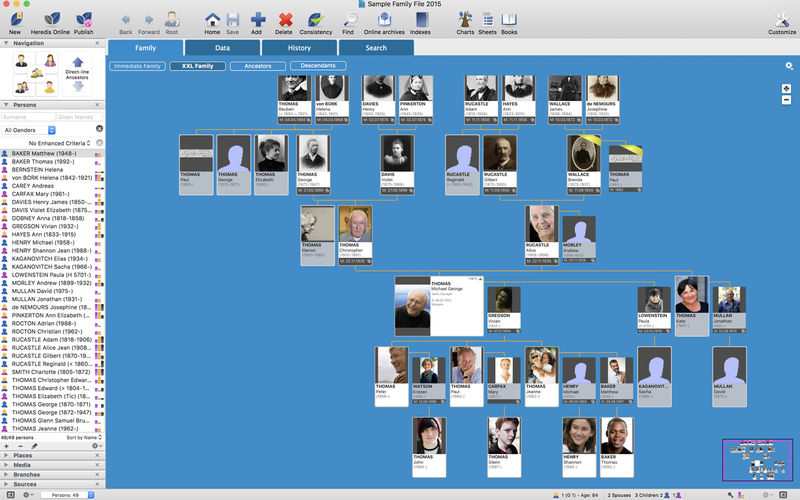Switch to Immediate Family view

click(137, 66)
